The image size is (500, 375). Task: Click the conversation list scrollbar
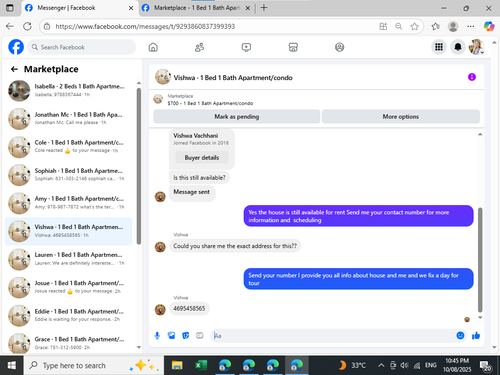tap(139, 166)
